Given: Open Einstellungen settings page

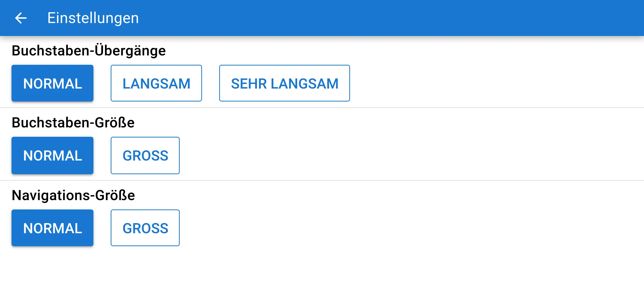Looking at the screenshot, I should coord(92,18).
